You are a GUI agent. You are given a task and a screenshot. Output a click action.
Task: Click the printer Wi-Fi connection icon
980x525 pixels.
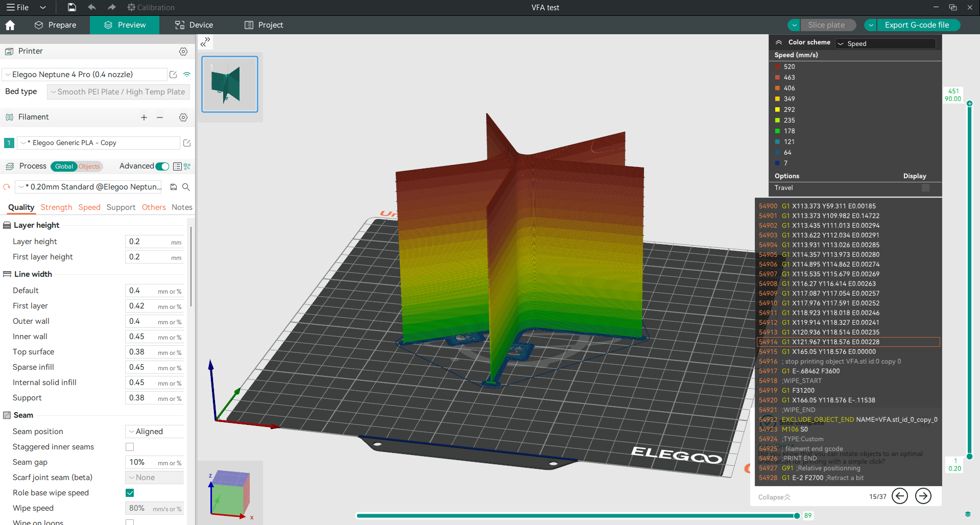click(187, 75)
